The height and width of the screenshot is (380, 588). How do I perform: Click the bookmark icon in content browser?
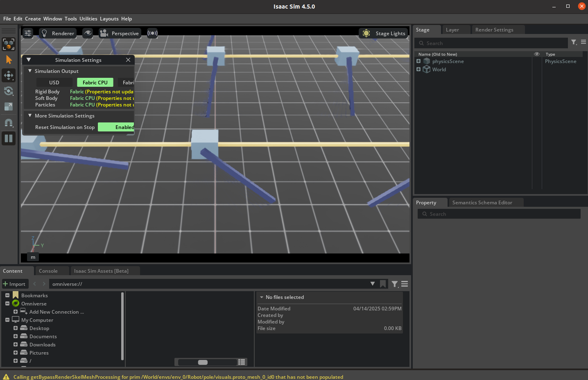[383, 284]
